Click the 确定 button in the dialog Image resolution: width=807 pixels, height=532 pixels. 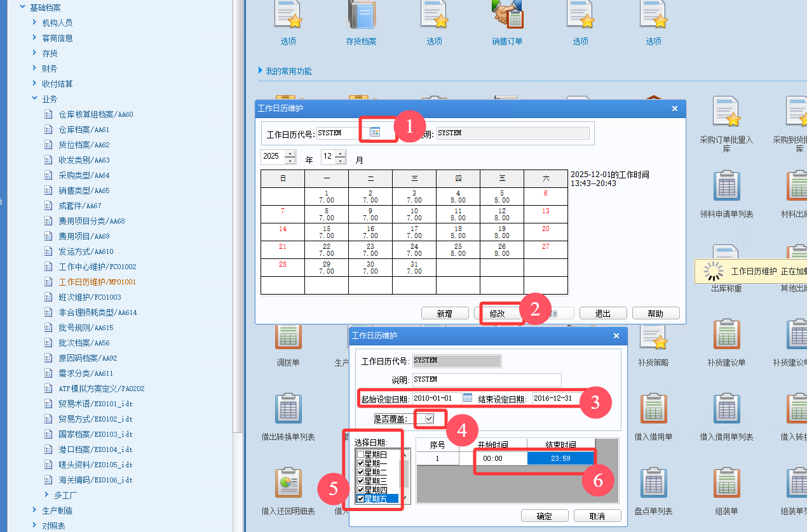pyautogui.click(x=544, y=516)
